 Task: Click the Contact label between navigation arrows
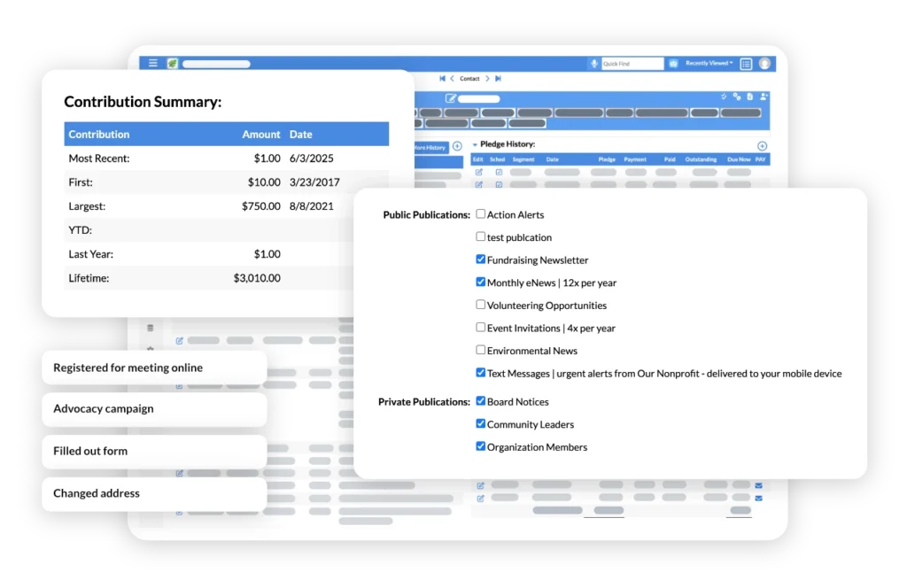469,79
